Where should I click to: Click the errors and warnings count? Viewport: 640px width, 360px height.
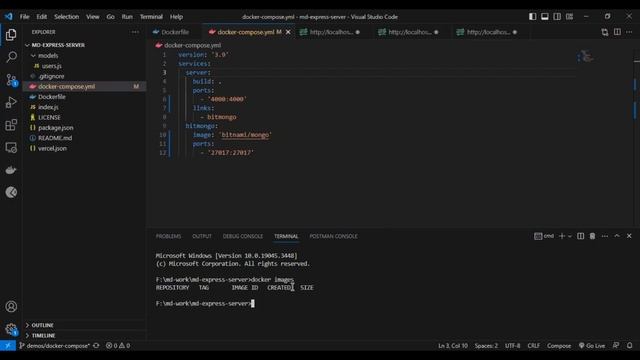click(x=118, y=346)
